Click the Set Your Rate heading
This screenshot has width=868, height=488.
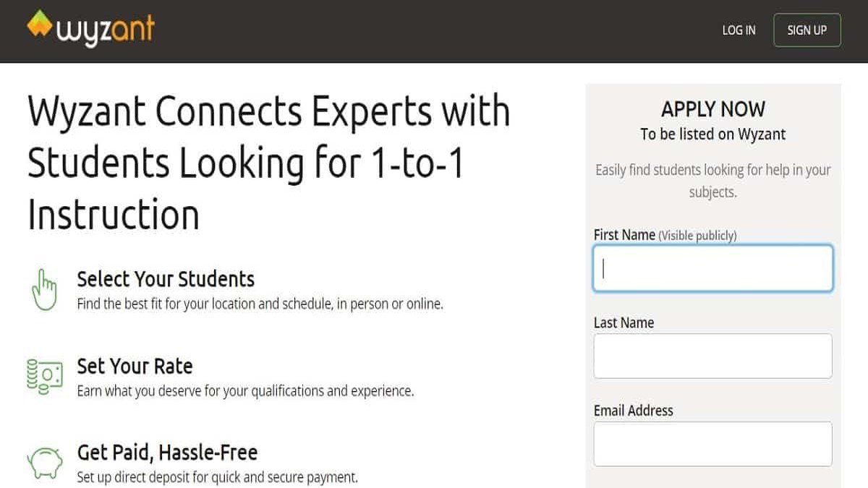pos(135,366)
